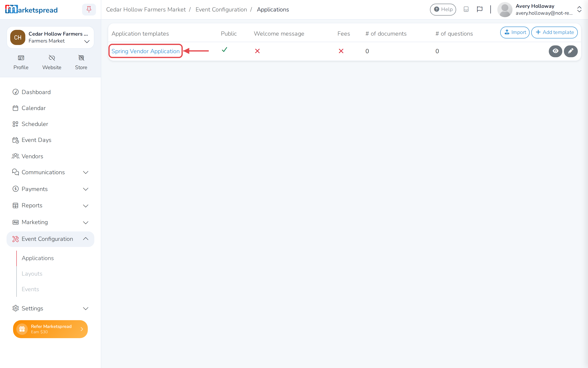Expand the Payments menu chevron
Viewport: 588px width, 368px height.
click(86, 189)
